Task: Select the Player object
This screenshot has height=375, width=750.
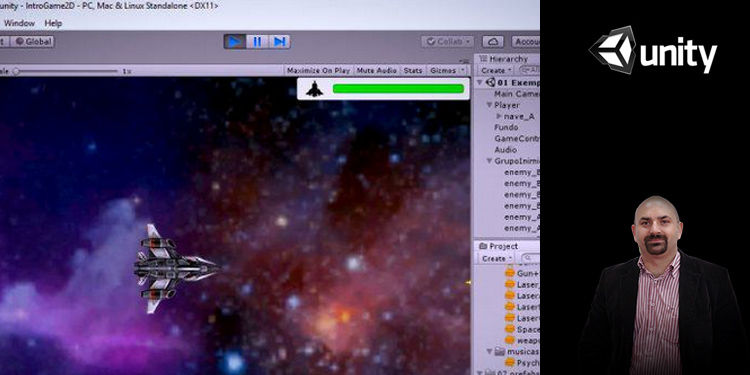Action: pyautogui.click(x=507, y=105)
